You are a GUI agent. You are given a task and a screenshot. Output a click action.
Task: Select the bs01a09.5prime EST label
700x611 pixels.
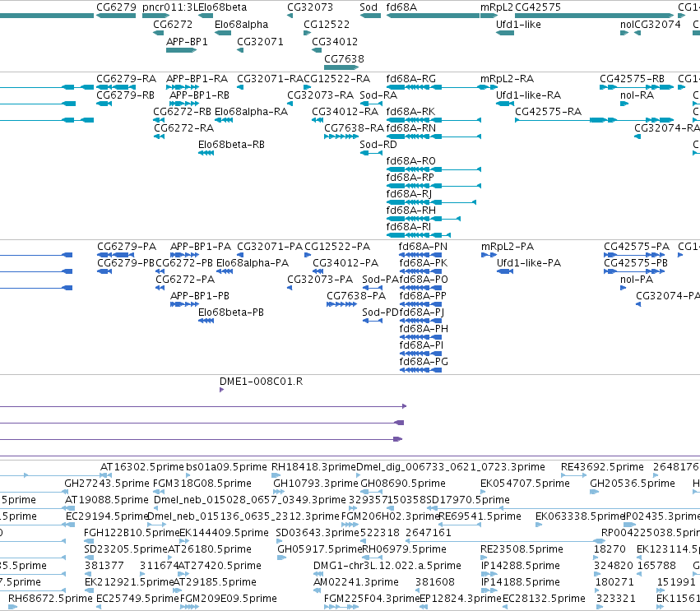coord(226,467)
